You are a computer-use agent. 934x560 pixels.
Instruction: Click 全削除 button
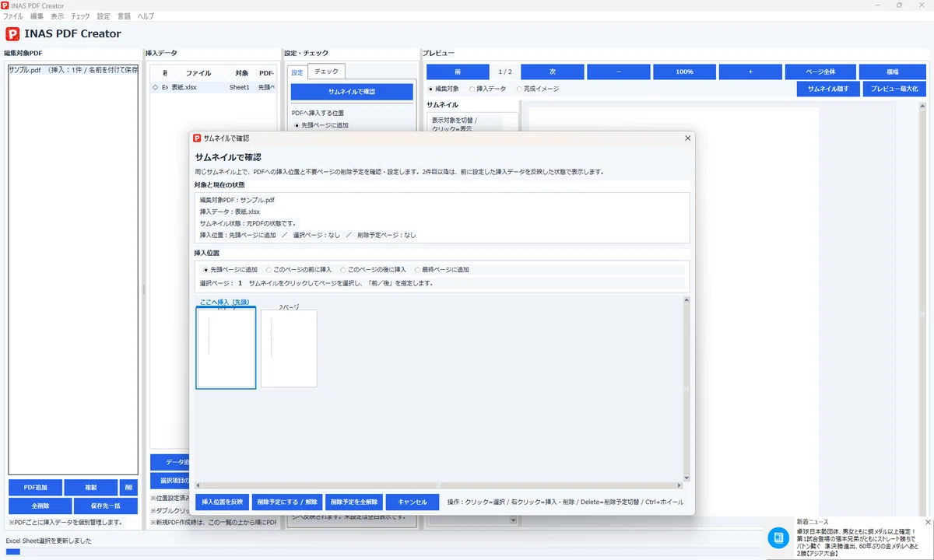[x=40, y=506]
